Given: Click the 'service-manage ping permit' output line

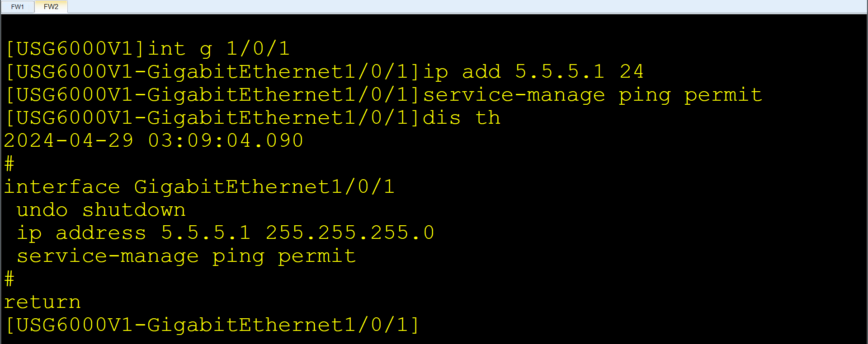Looking at the screenshot, I should click(x=185, y=256).
